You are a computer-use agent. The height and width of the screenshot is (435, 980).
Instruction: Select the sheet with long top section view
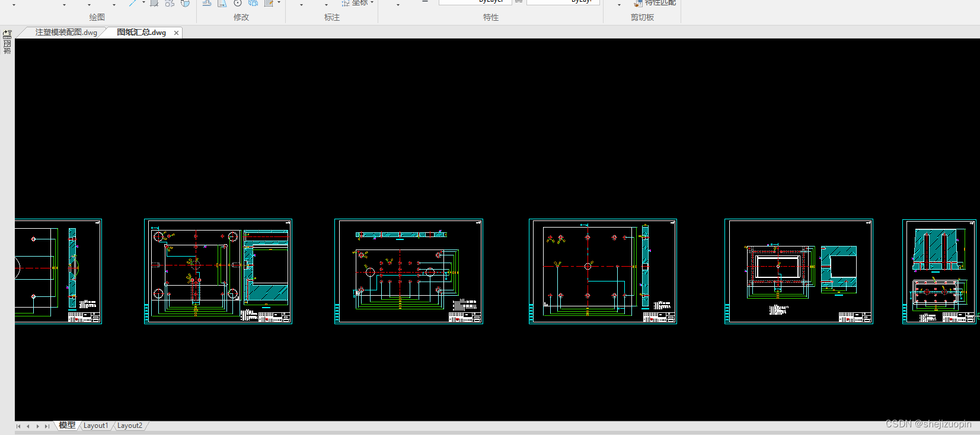(x=408, y=271)
